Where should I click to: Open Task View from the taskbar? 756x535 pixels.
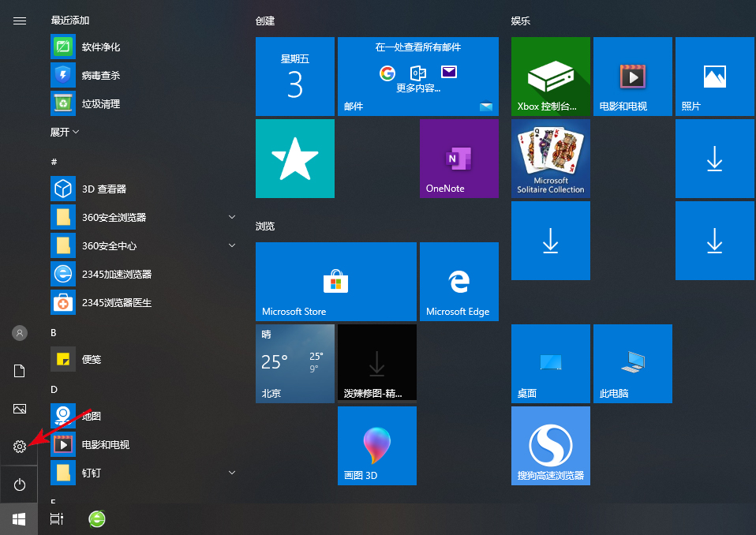coord(57,519)
